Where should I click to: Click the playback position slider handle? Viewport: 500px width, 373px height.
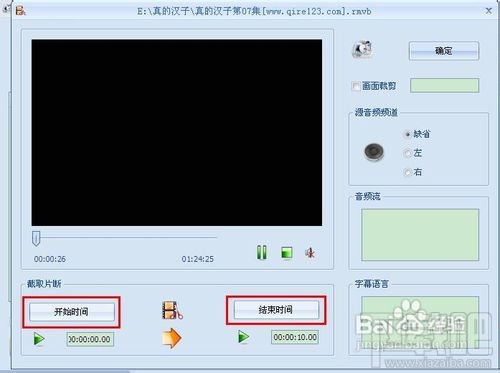point(36,238)
